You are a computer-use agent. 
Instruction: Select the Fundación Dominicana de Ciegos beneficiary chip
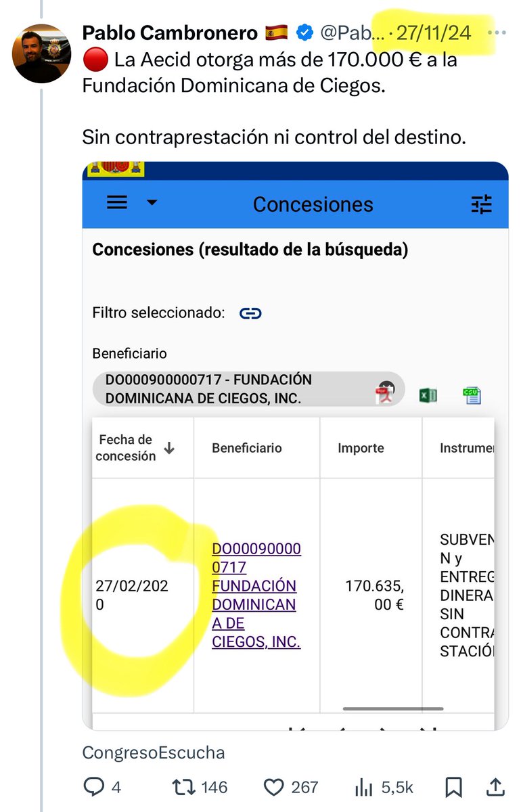[248, 389]
